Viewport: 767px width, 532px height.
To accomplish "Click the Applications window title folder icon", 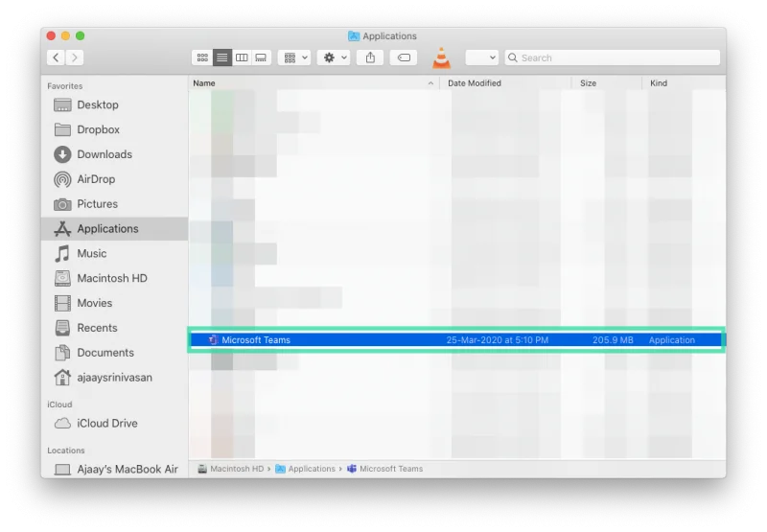I will 353,36.
